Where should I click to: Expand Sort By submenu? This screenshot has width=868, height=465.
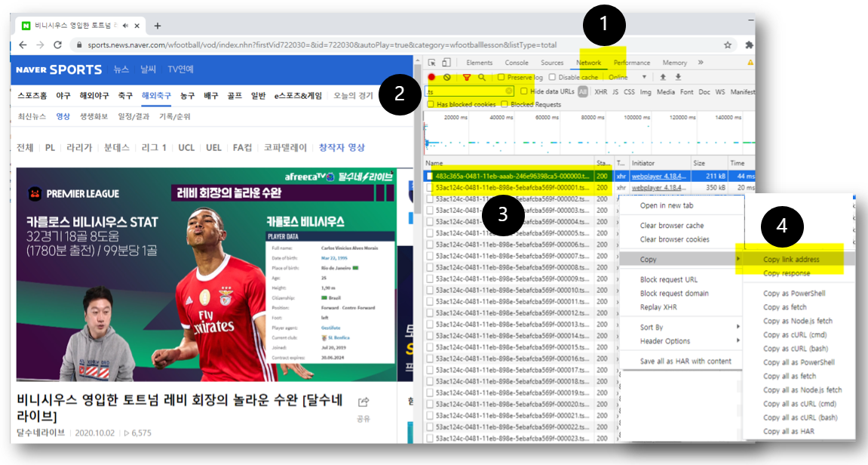tap(682, 328)
